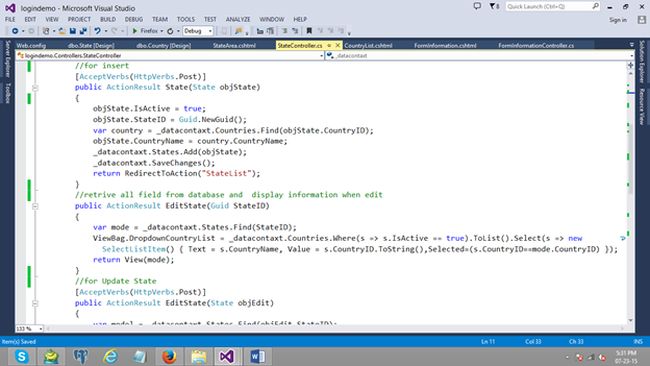
Task: Switch to the dbo.Country [Design] tab
Action: click(x=163, y=46)
